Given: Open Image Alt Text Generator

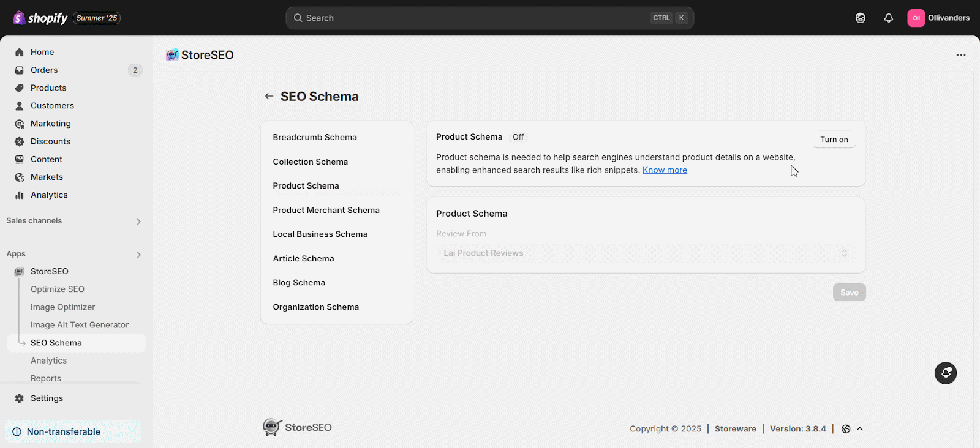Looking at the screenshot, I should click(80, 325).
